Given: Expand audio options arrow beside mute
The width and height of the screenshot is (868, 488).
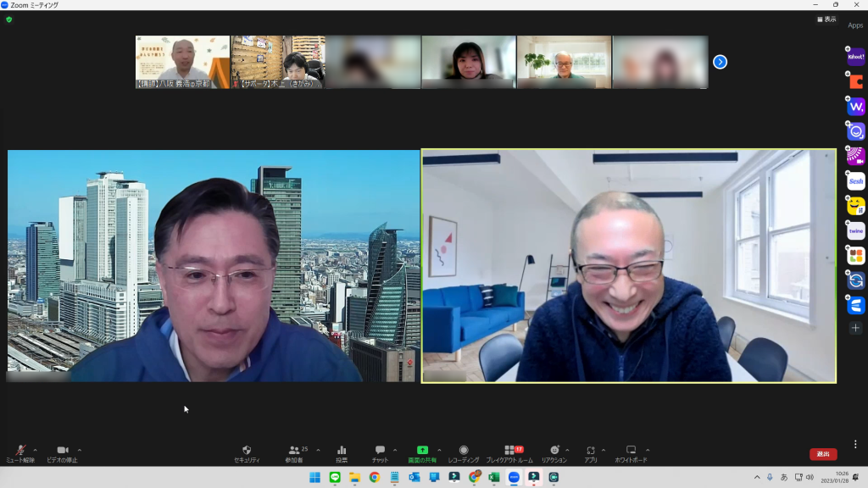Looking at the screenshot, I should point(35,450).
